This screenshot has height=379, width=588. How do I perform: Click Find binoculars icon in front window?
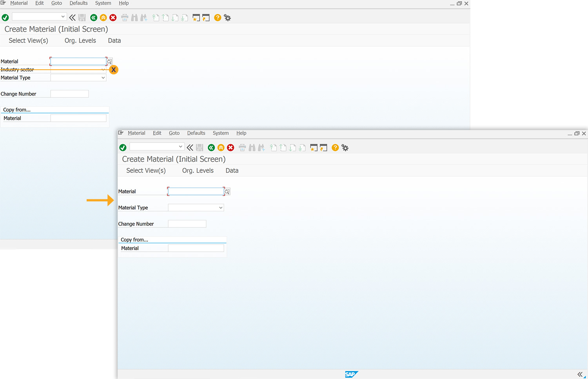pyautogui.click(x=252, y=148)
